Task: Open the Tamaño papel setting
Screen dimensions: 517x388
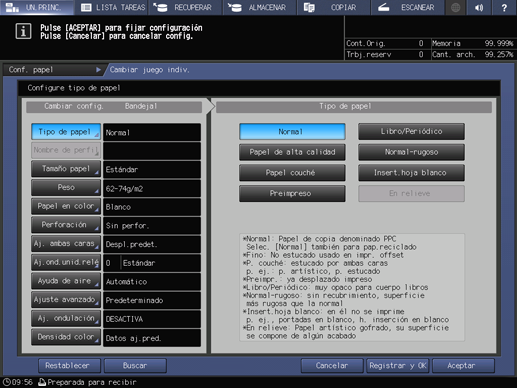Action: (66, 169)
